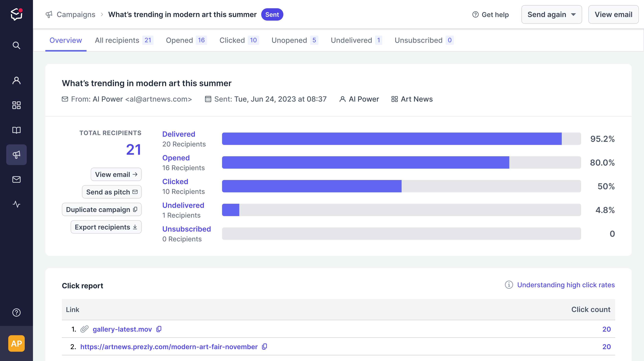Go back to Campaigns in the breadcrumb
This screenshot has height=361, width=644.
pyautogui.click(x=76, y=14)
